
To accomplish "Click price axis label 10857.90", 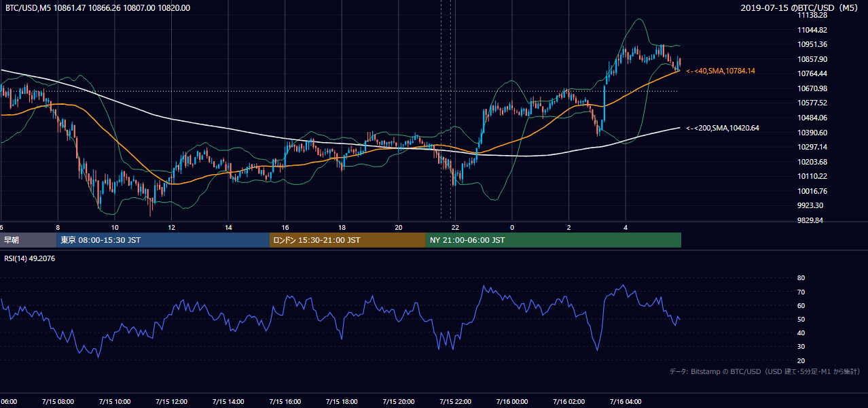I will point(812,59).
